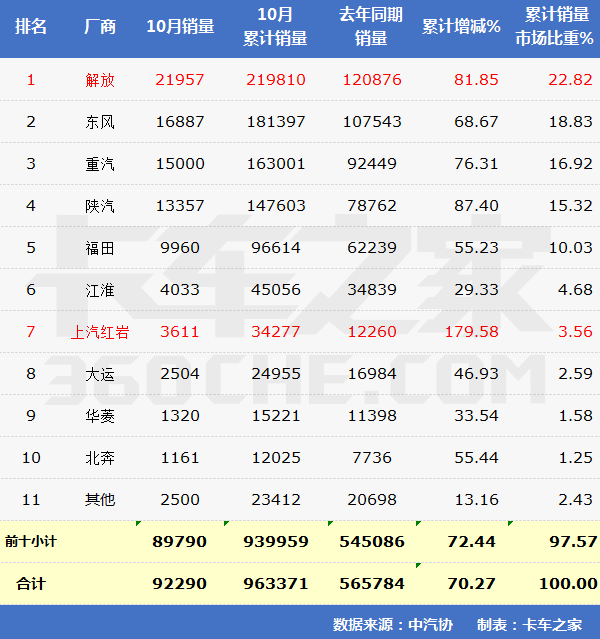
Task: Click the 累计销量市场比重% column header
Action: (x=554, y=26)
